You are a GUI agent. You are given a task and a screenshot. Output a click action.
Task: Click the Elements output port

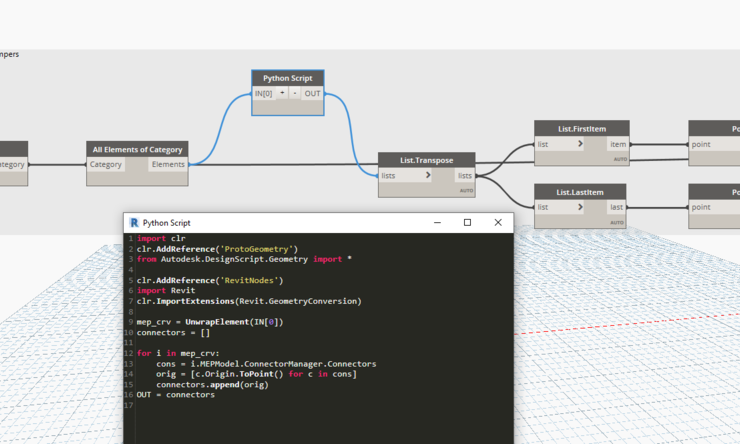click(x=167, y=165)
